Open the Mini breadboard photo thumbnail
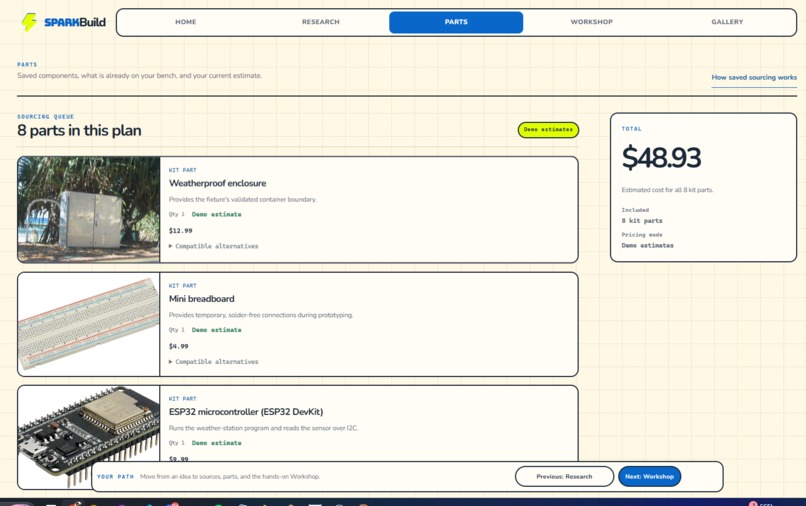 88,324
